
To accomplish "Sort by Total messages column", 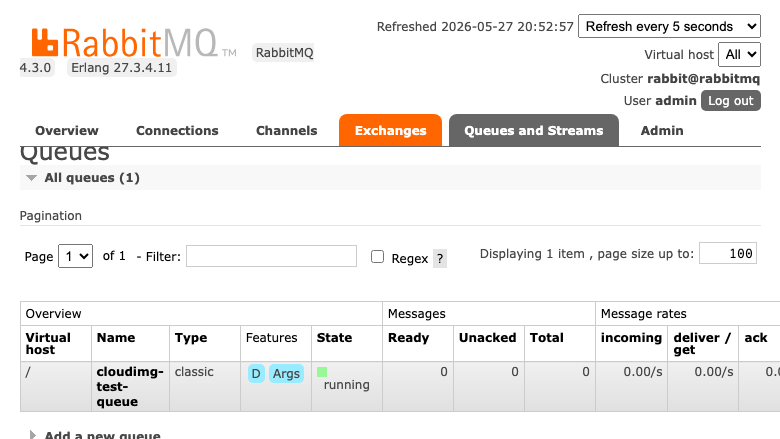I will pos(546,338).
